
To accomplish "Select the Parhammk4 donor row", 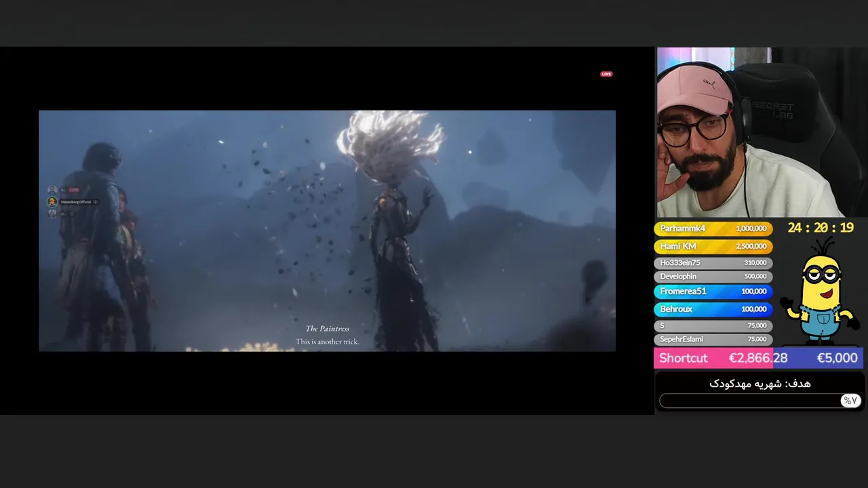I will [713, 228].
